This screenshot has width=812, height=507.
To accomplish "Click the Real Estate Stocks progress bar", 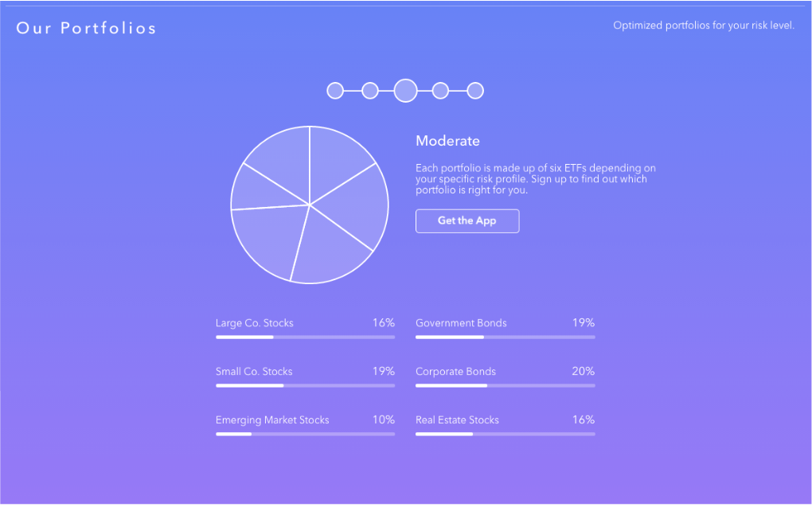I will click(505, 434).
